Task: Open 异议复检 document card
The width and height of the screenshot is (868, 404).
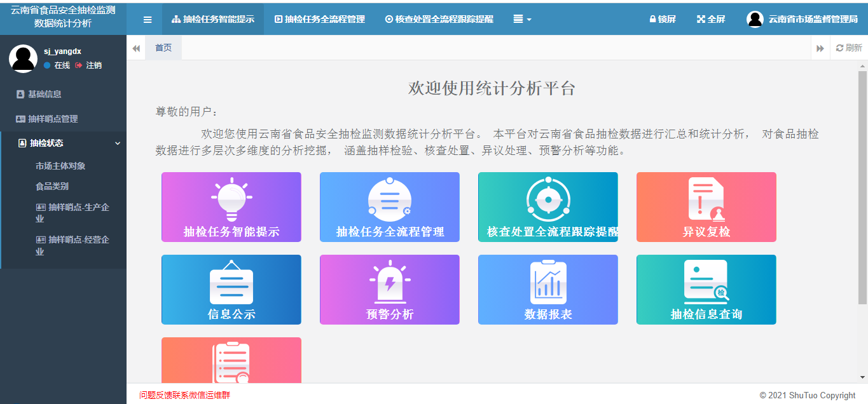Action: pos(706,207)
